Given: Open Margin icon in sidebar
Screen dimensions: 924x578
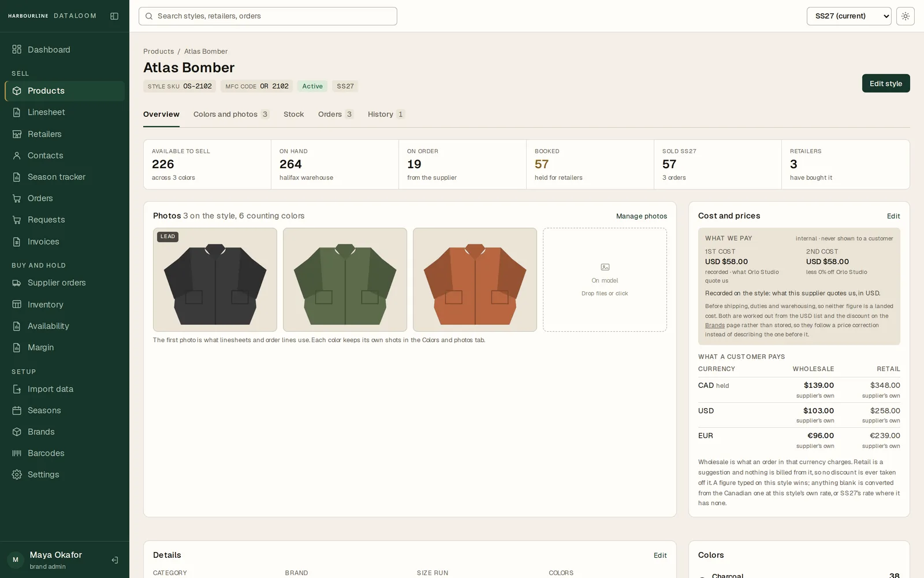Looking at the screenshot, I should pyautogui.click(x=17, y=347).
